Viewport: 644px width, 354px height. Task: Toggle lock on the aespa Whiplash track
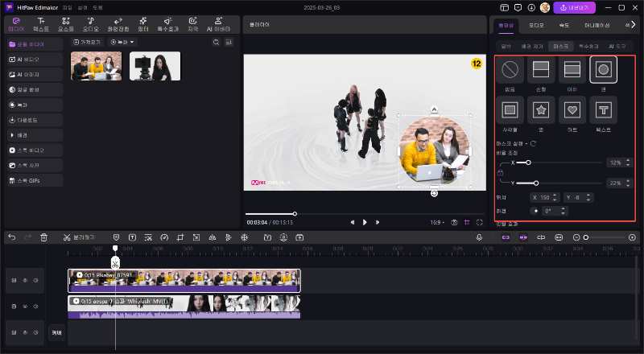(x=14, y=307)
